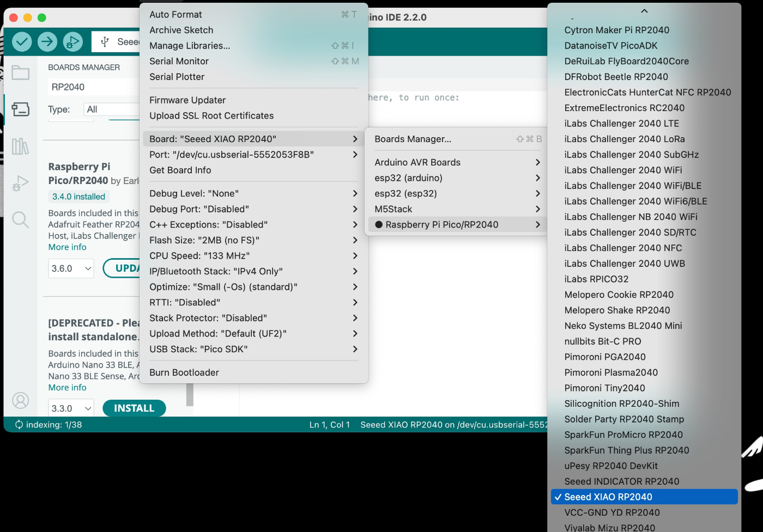Open the user account profile icon
This screenshot has width=763, height=532.
pyautogui.click(x=20, y=401)
